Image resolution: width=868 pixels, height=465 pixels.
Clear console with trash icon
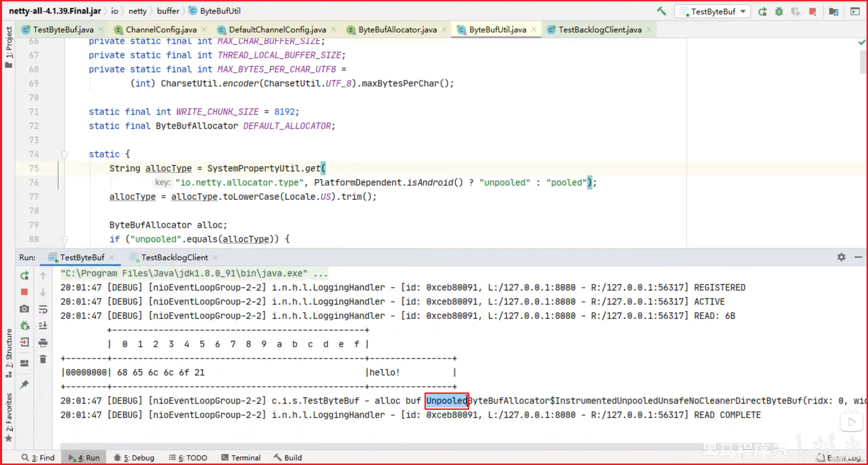tap(43, 359)
